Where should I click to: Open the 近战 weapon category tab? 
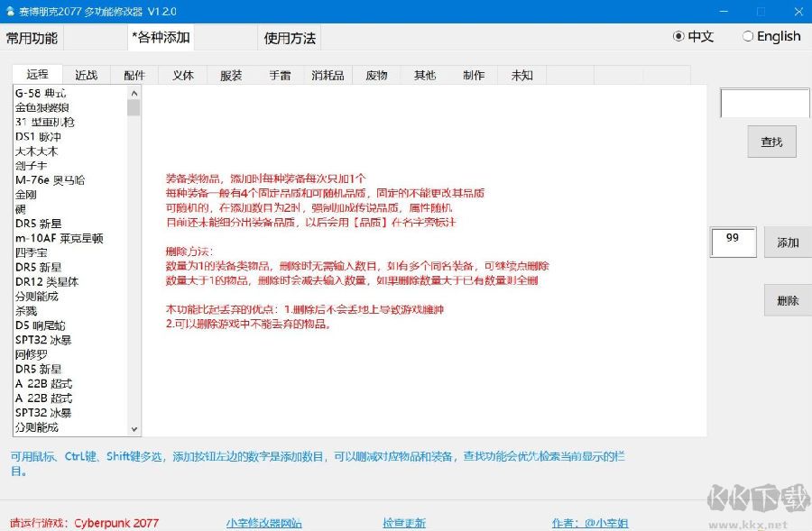[x=86, y=75]
